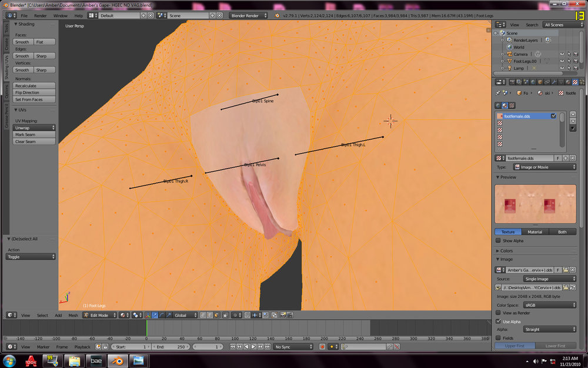Click the open image folder icon
The image size is (588, 368).
(x=566, y=270)
